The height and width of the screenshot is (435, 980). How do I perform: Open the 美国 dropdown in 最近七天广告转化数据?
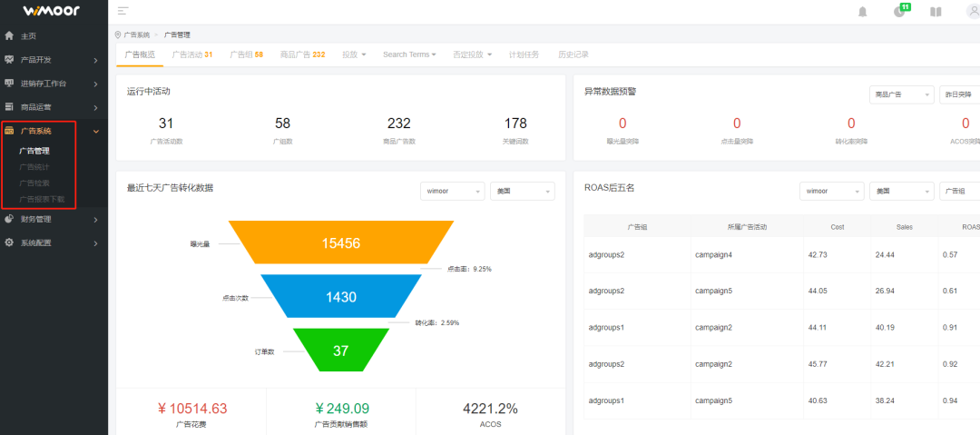coord(523,191)
